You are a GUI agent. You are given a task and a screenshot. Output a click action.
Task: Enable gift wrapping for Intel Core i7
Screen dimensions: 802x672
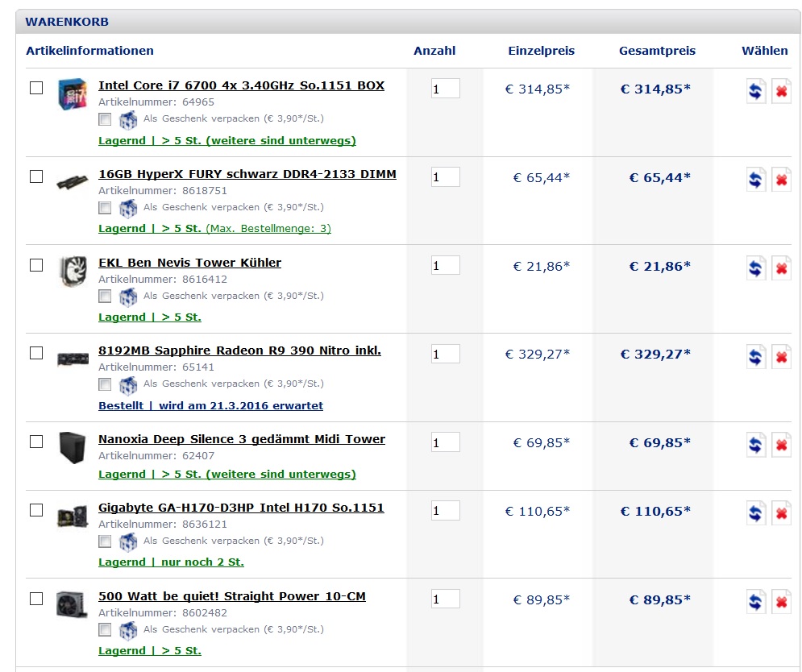(x=105, y=119)
